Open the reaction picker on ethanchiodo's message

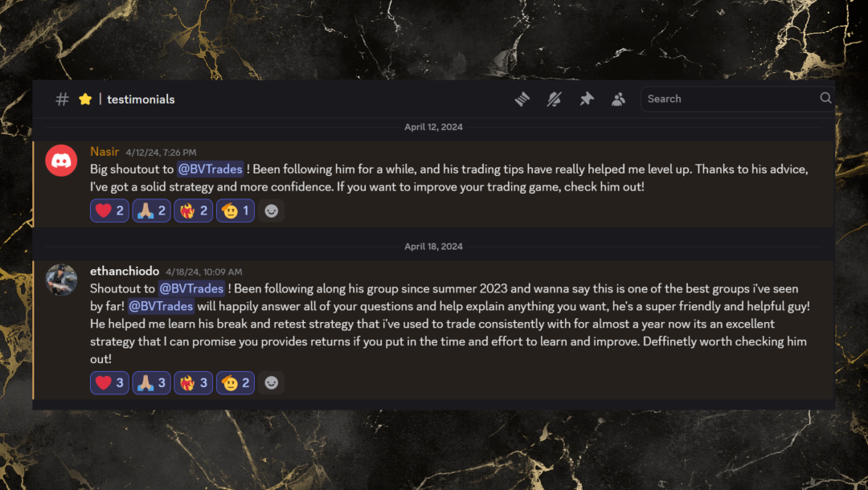coord(271,382)
